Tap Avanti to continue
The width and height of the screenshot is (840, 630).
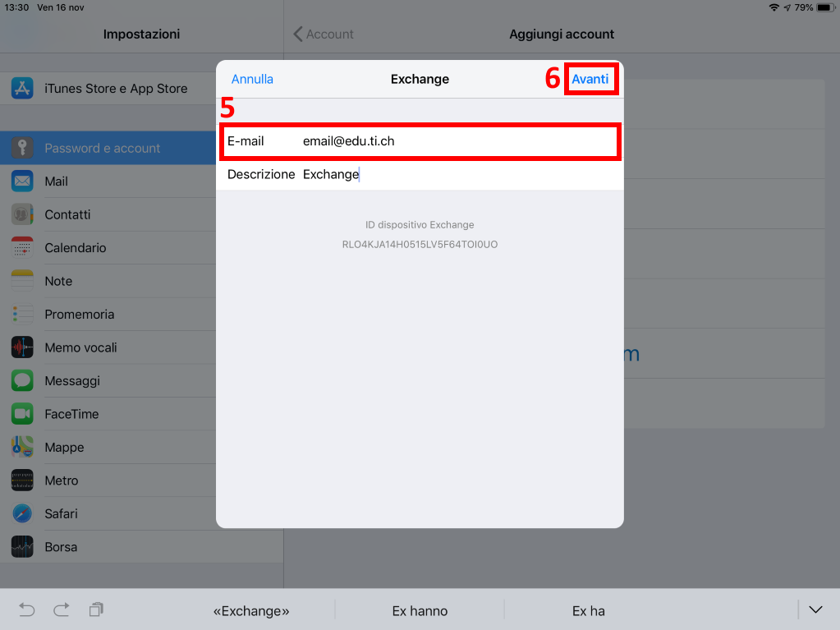click(590, 80)
